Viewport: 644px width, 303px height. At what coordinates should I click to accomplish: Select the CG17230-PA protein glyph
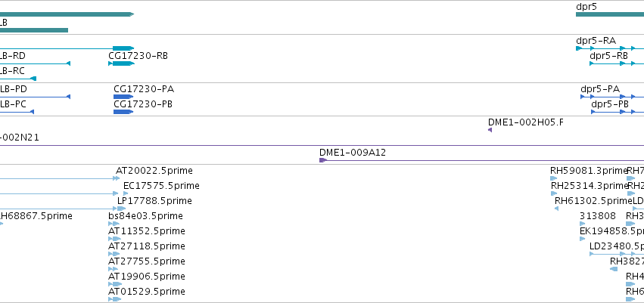coord(123,97)
